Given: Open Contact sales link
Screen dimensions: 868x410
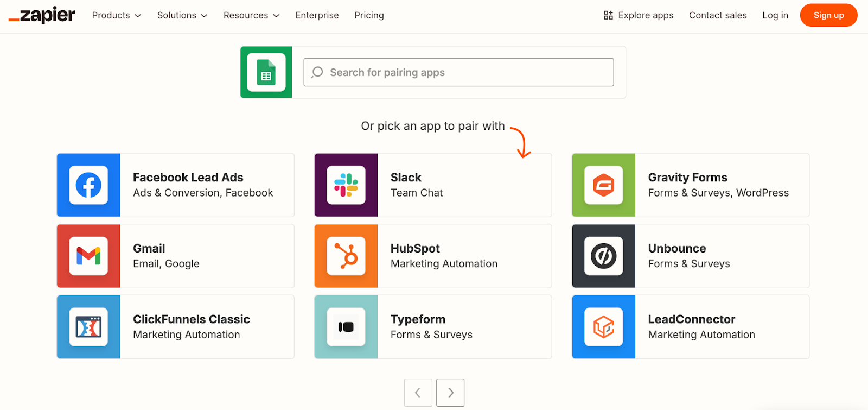Looking at the screenshot, I should (x=718, y=15).
